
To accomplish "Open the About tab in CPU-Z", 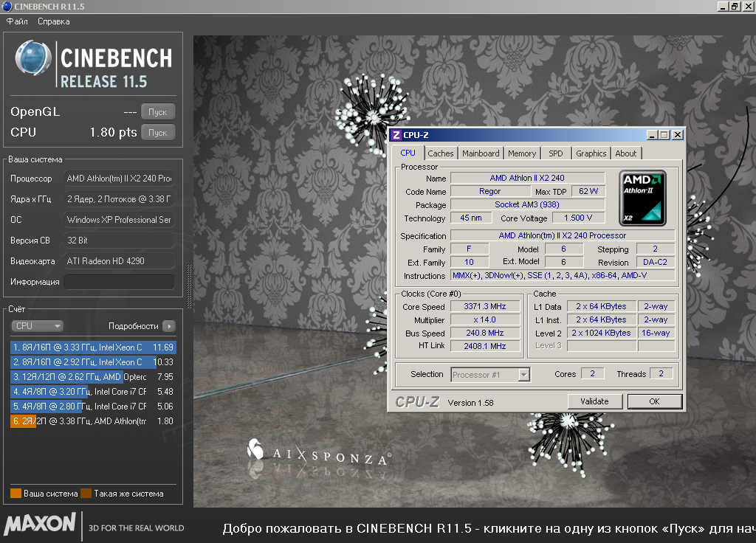I will [x=626, y=153].
